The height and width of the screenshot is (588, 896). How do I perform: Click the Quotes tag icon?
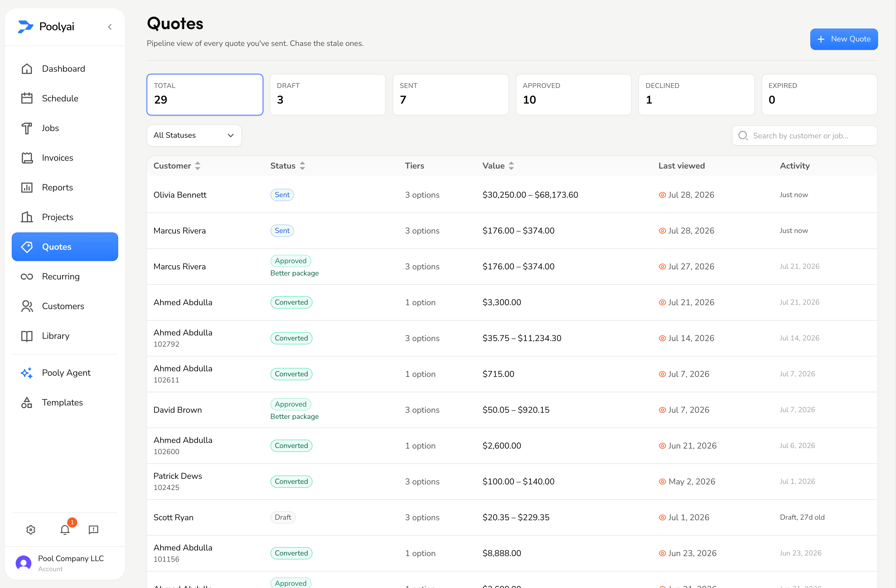click(27, 247)
